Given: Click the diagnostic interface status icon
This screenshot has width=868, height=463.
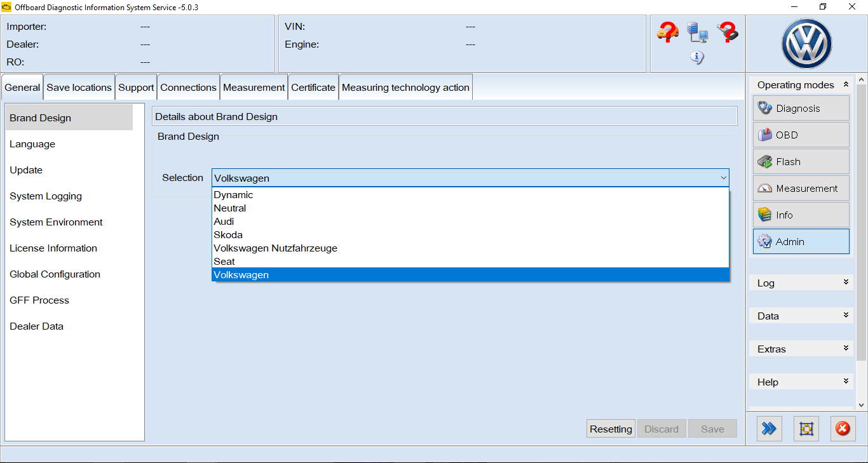Looking at the screenshot, I should point(728,32).
